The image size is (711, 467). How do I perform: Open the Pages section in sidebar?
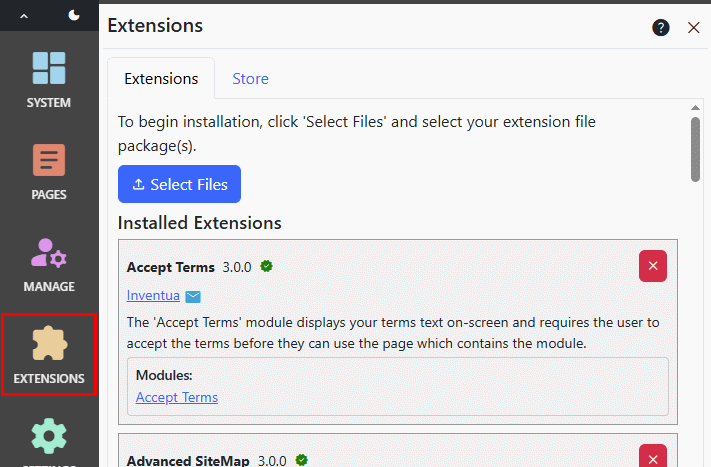pos(49,170)
